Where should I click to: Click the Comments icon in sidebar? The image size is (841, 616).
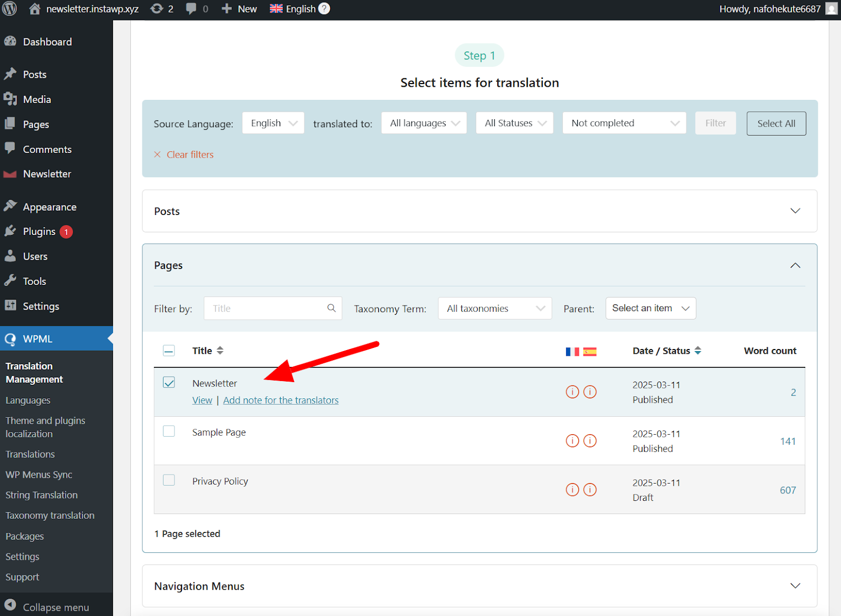(x=10, y=149)
